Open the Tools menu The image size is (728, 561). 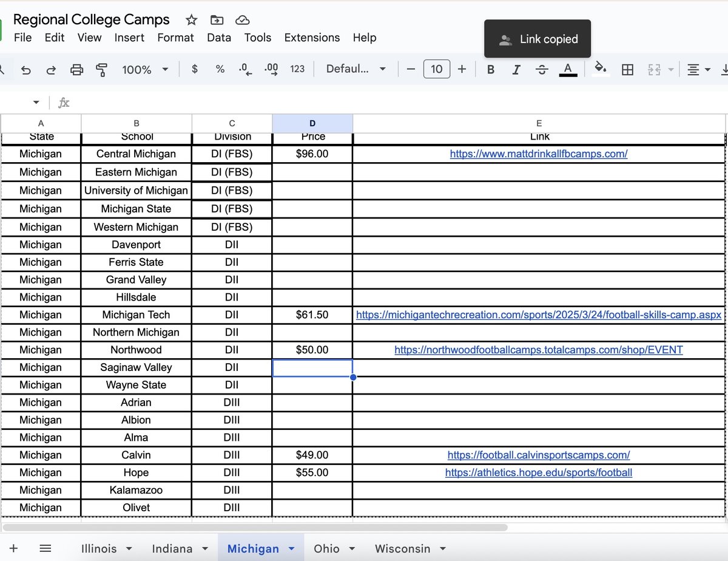coord(258,38)
